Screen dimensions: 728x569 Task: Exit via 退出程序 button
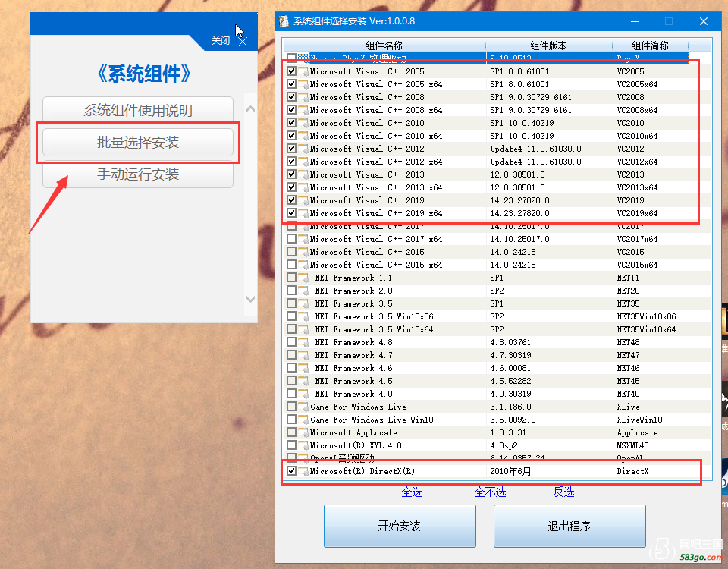tap(570, 526)
